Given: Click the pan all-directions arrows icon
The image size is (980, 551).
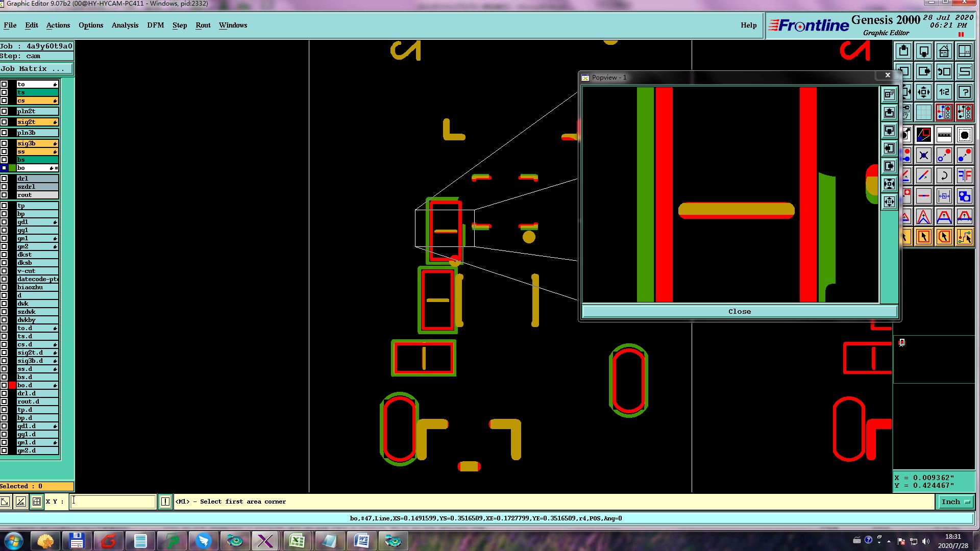Looking at the screenshot, I should 923,92.
